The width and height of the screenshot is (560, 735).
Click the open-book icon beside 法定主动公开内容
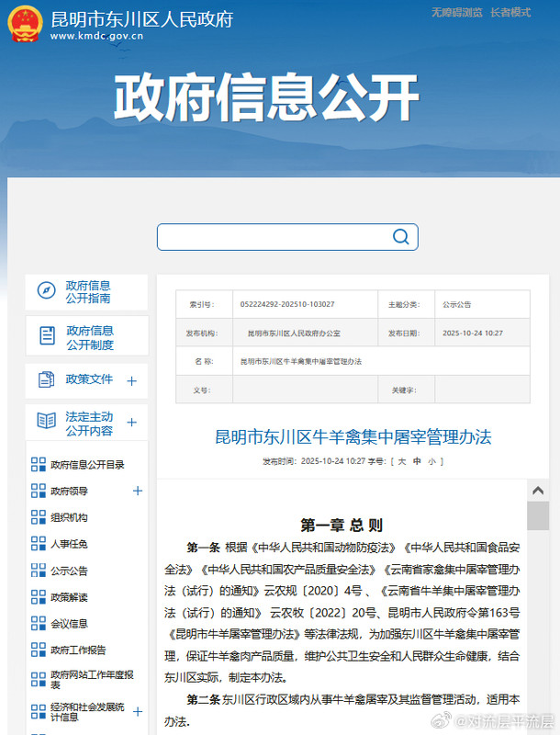[x=46, y=421]
